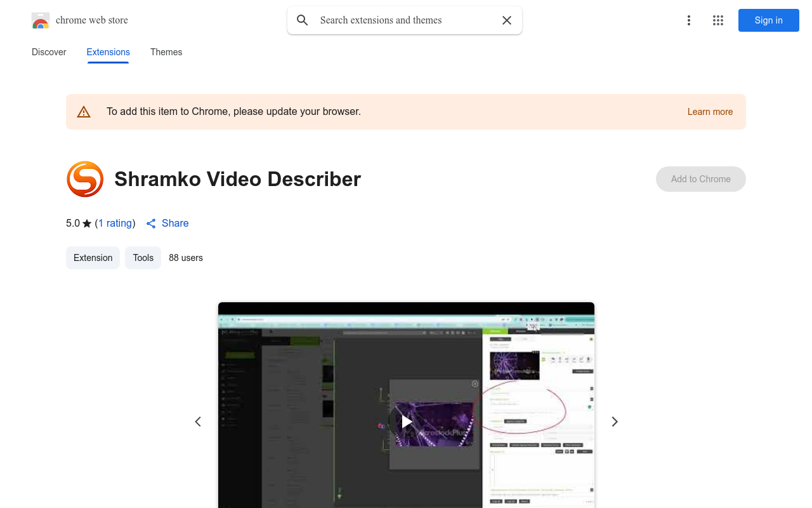Screen dimensions: 812x508
Task: Click the warning triangle icon in the banner
Action: pos(84,112)
